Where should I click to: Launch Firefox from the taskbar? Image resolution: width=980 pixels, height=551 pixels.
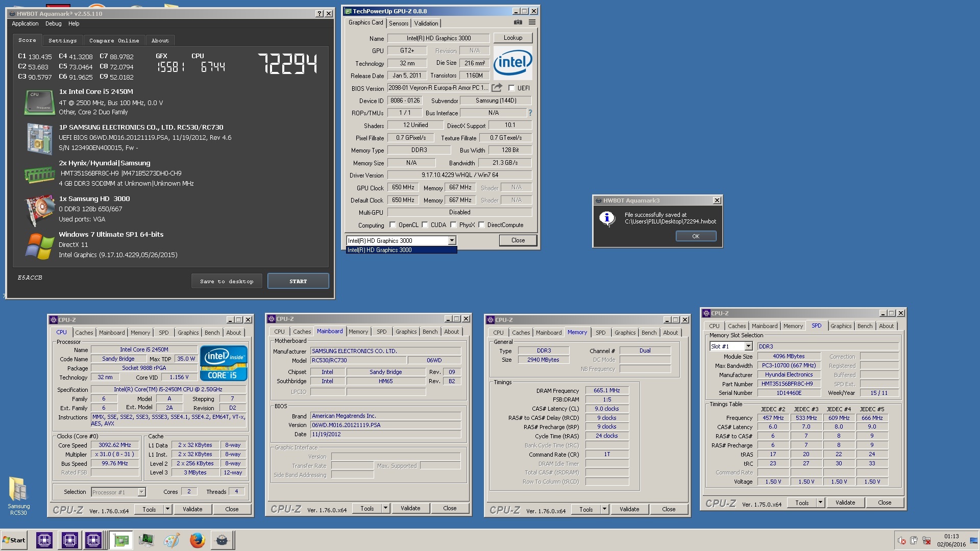click(197, 540)
